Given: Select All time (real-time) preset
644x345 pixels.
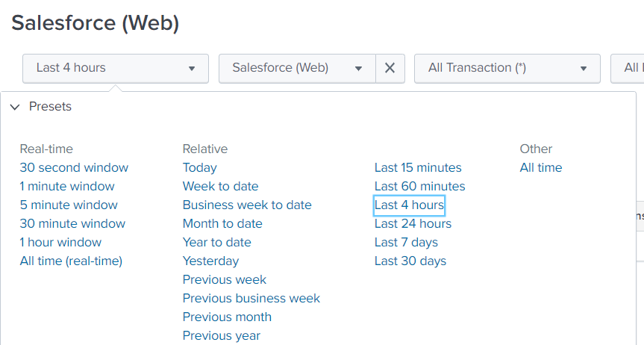Looking at the screenshot, I should [x=71, y=261].
